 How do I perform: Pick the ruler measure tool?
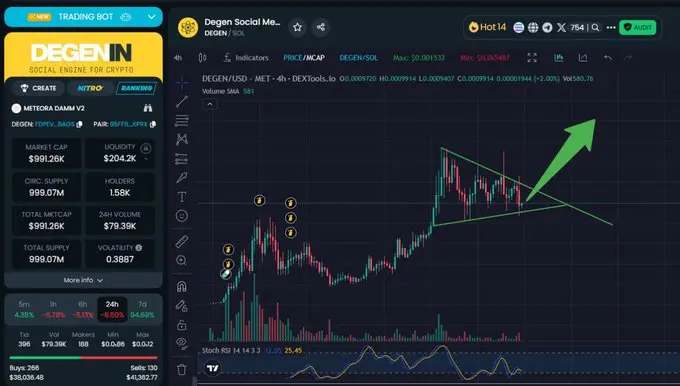pyautogui.click(x=182, y=242)
